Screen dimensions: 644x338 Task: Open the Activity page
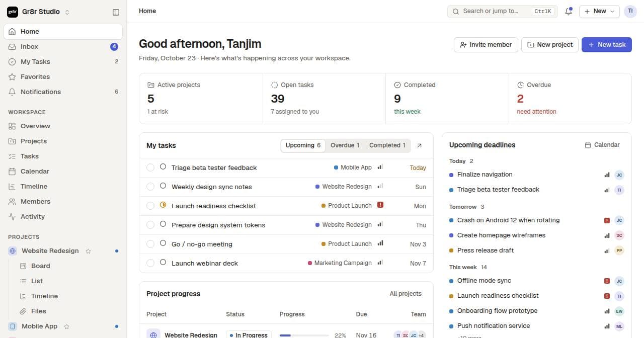pyautogui.click(x=63, y=216)
